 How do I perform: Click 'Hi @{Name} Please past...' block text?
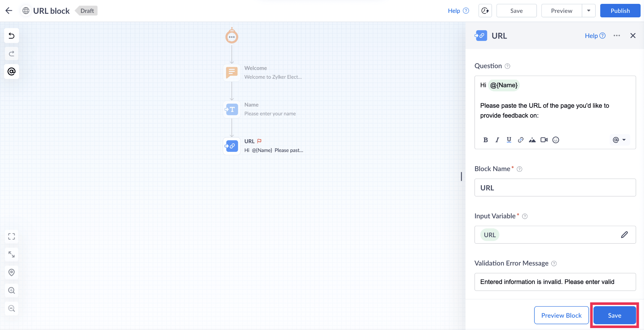coord(273,150)
